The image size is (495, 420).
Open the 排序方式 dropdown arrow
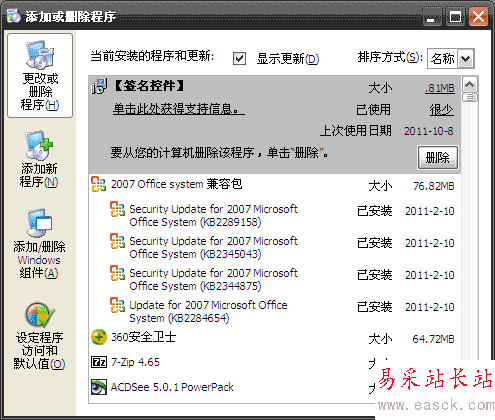[x=466, y=59]
